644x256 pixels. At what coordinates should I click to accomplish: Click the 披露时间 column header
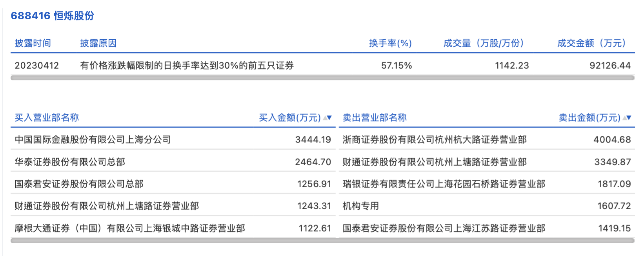click(33, 43)
